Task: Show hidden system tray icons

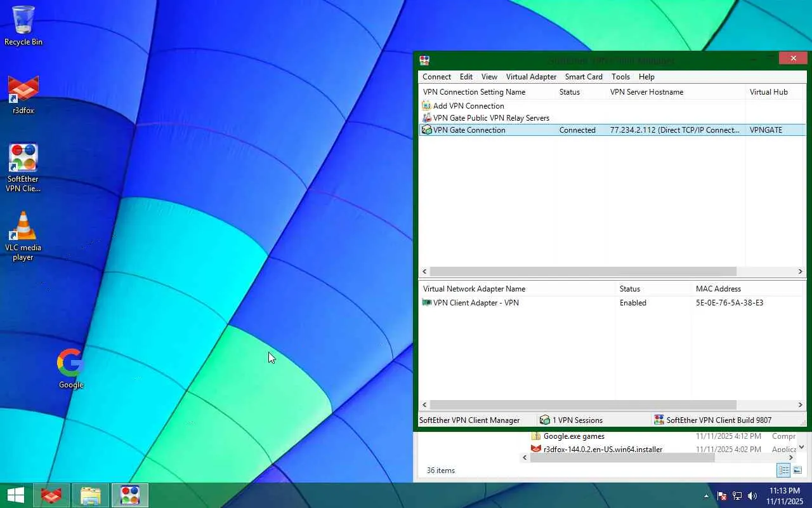Action: [x=706, y=496]
